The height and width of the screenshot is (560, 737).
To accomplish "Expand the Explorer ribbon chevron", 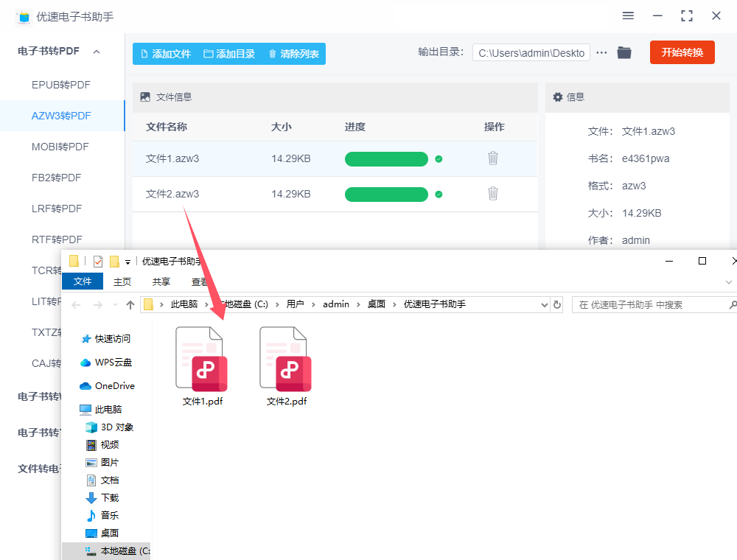I will tap(729, 282).
